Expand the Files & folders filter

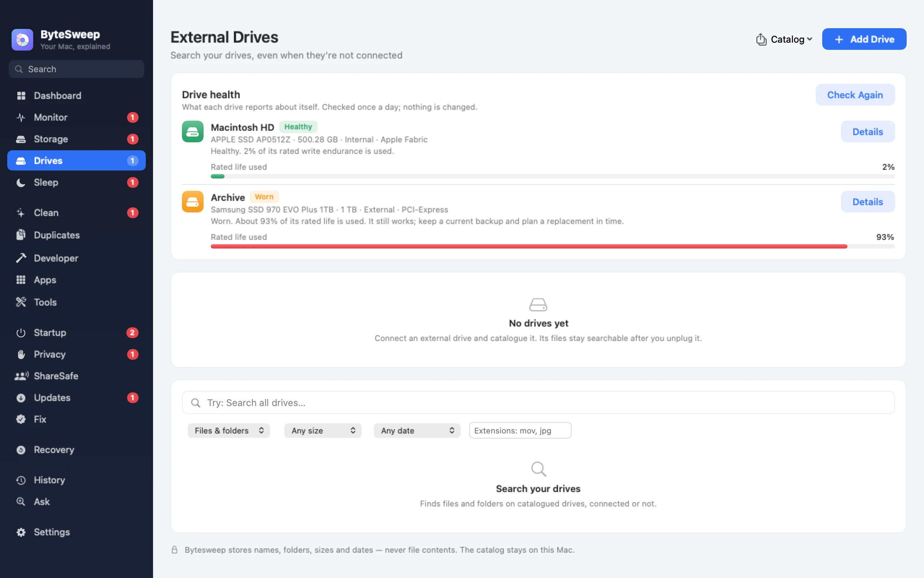229,431
